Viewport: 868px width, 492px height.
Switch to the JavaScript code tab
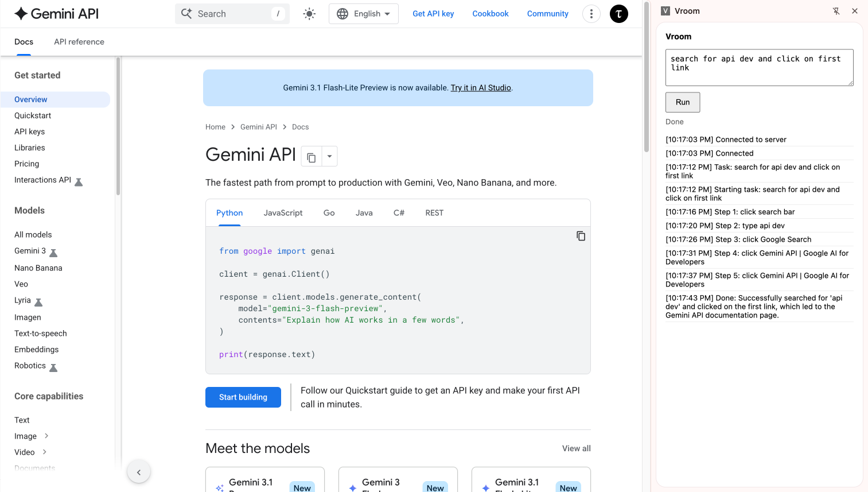pyautogui.click(x=283, y=213)
